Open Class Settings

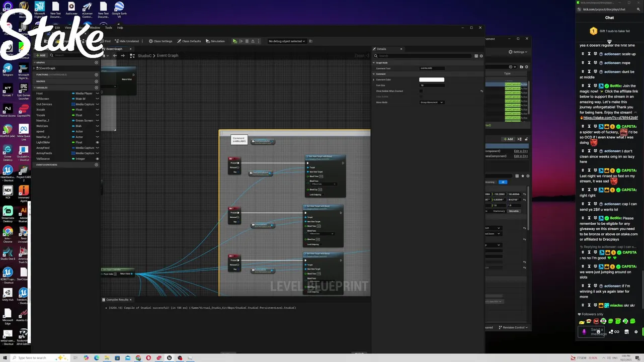coord(160,41)
